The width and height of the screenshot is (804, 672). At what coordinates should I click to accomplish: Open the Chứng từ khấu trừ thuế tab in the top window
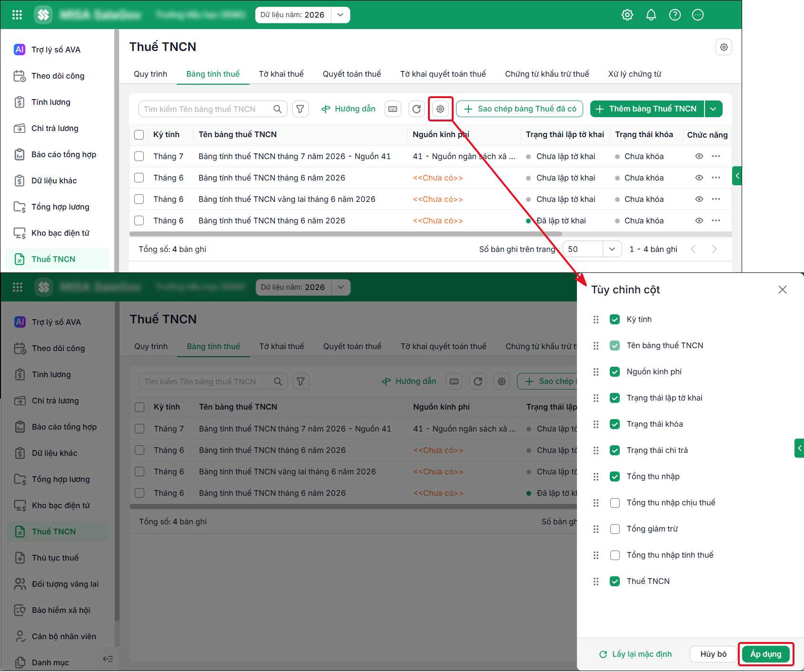pos(547,74)
